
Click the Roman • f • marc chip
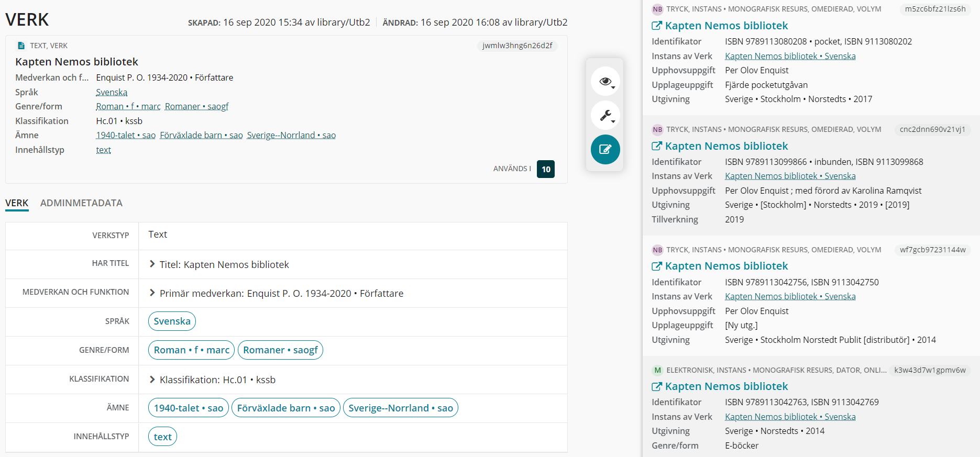[191, 350]
